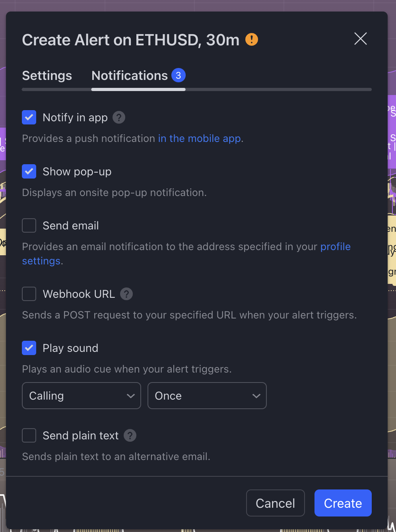396x532 pixels.
Task: Enable the Send email checkbox
Action: pyautogui.click(x=29, y=225)
